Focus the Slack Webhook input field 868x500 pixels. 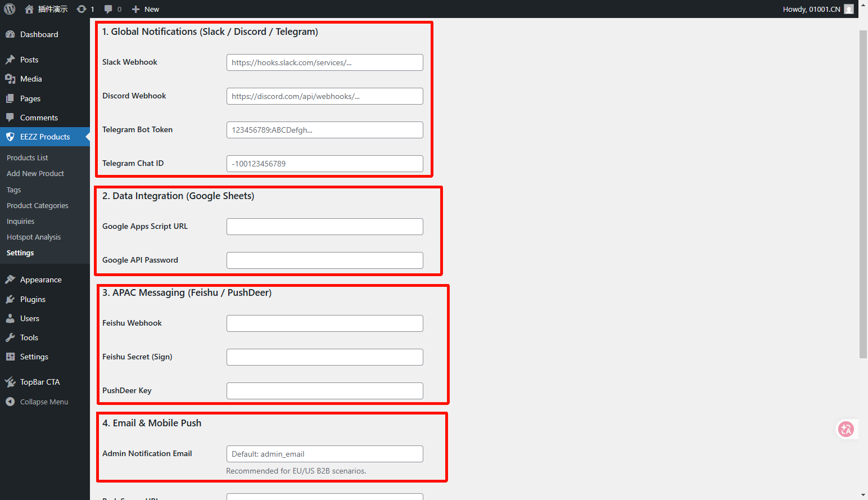324,62
